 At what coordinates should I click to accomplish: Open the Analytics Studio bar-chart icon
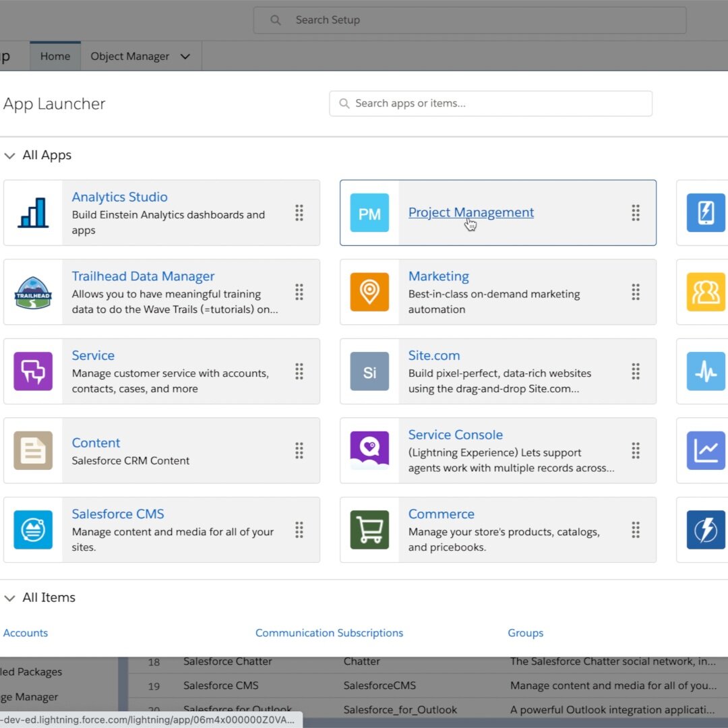coord(33,212)
